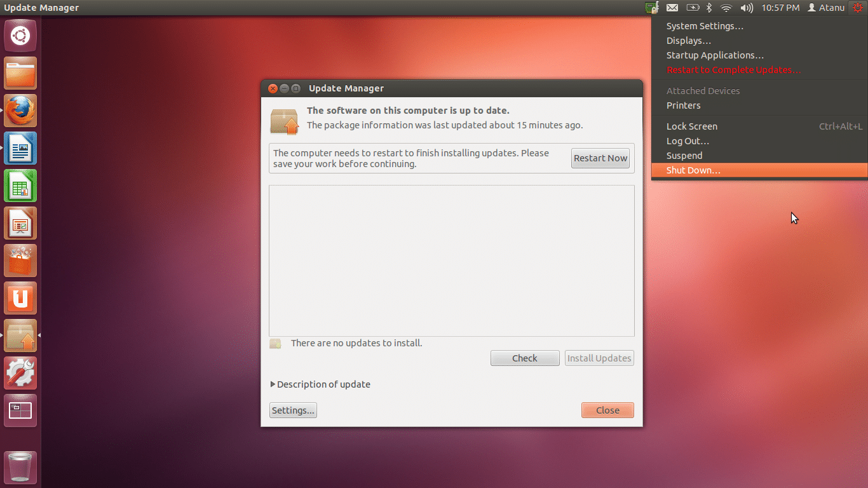Open the Atanu user menu in panel
Screen dimensions: 868x488
tap(826, 8)
